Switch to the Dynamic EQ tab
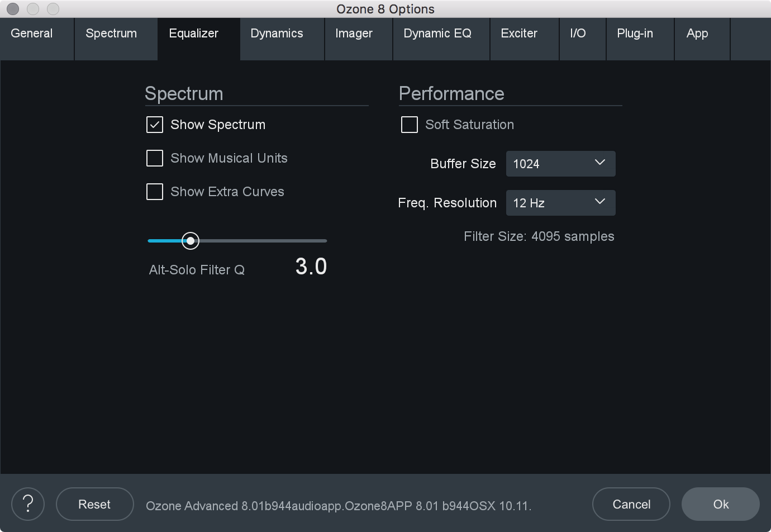 [x=441, y=39]
